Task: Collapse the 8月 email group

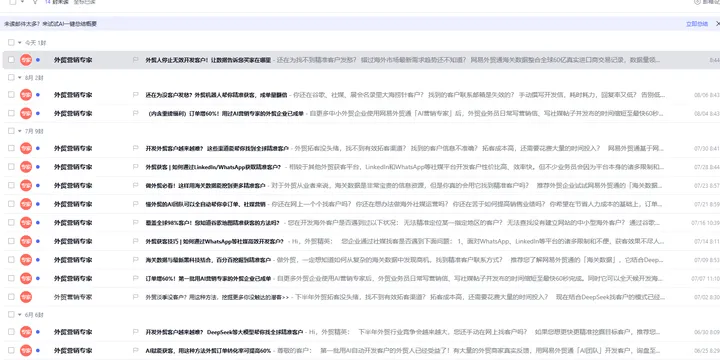Action: pyautogui.click(x=20, y=78)
